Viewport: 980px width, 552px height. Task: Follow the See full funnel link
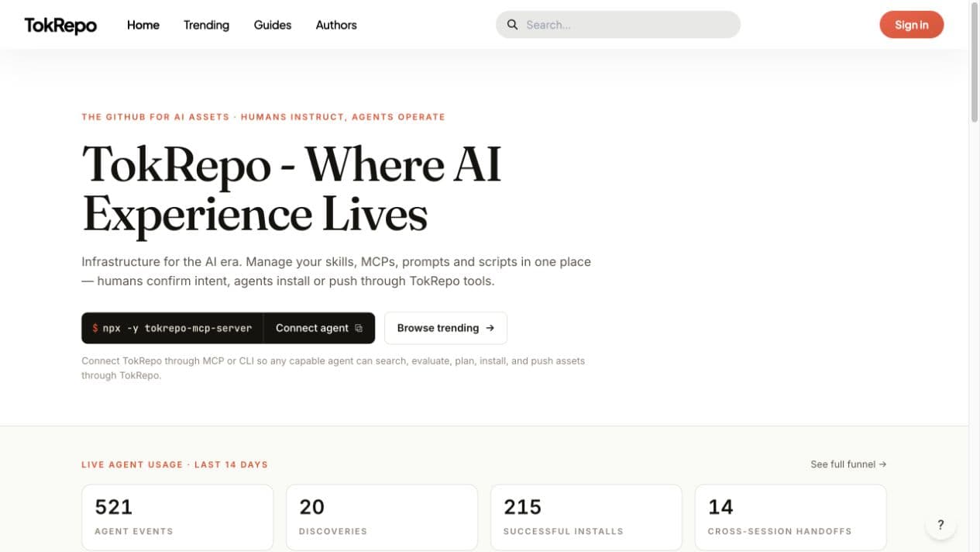[x=848, y=464]
